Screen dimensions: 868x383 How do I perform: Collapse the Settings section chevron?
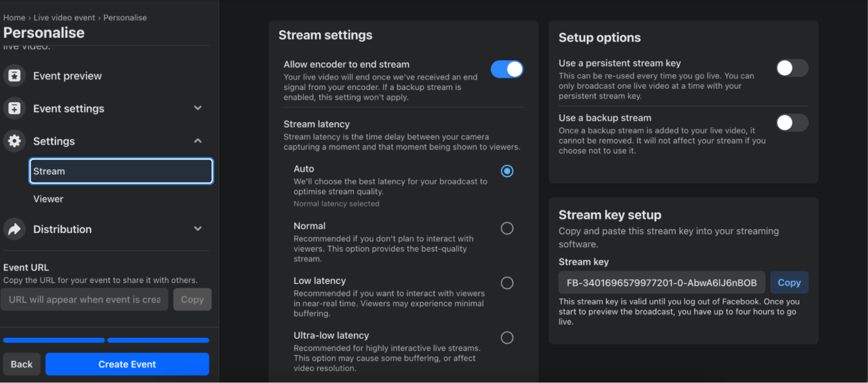(198, 141)
